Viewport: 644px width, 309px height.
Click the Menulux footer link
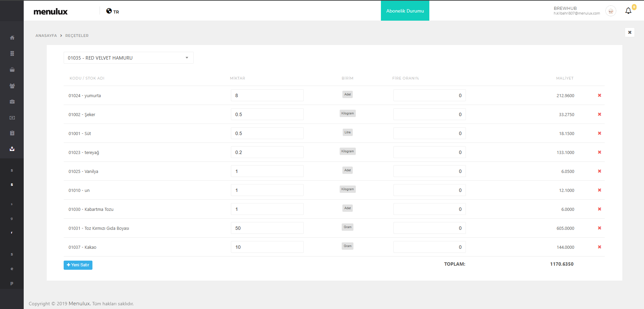[79, 304]
